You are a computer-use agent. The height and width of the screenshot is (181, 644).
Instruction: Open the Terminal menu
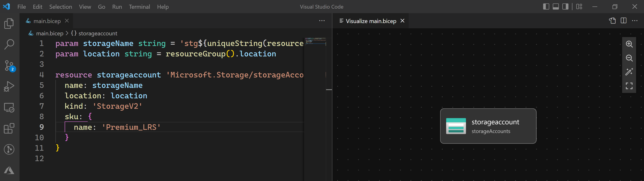(x=140, y=7)
